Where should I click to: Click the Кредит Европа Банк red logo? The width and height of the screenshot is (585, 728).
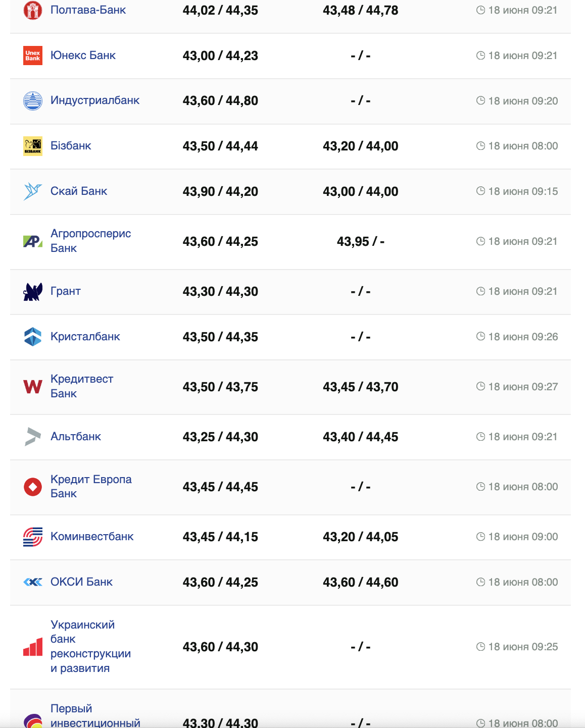33,487
